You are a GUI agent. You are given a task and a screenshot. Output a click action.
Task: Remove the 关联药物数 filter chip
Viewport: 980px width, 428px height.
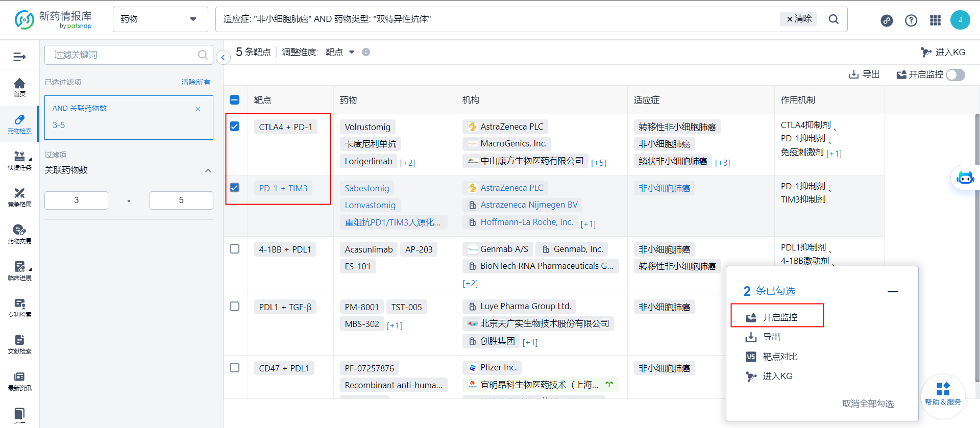tap(198, 109)
